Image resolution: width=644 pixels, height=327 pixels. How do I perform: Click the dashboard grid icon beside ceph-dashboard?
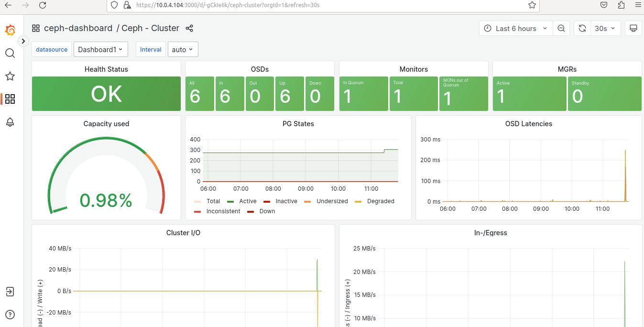36,28
